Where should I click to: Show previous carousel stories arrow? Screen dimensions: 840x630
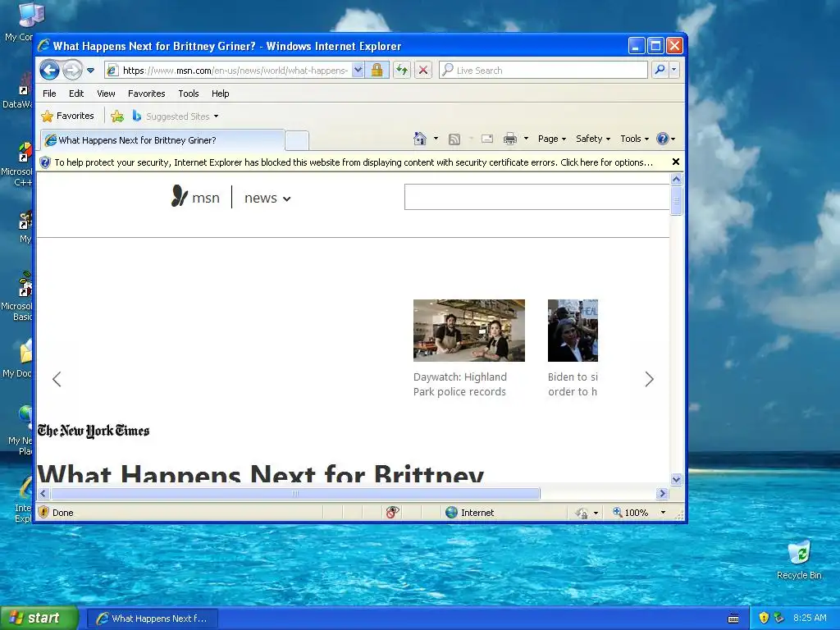click(x=57, y=379)
